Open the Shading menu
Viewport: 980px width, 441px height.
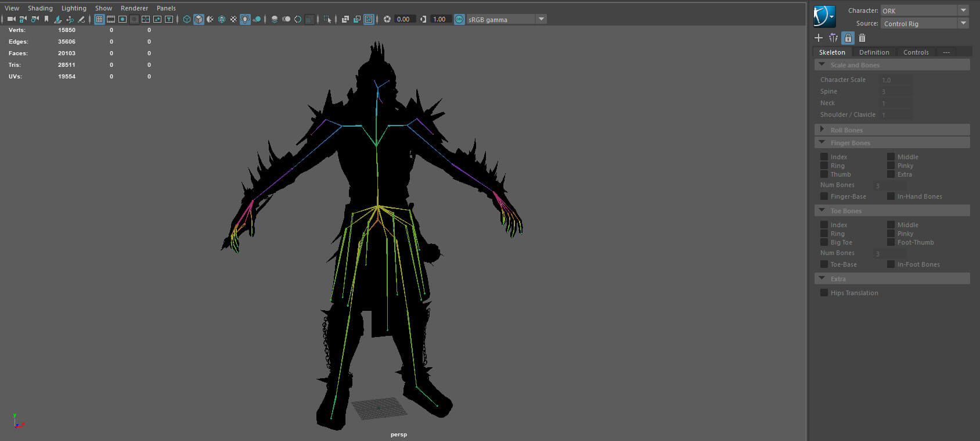click(x=40, y=8)
